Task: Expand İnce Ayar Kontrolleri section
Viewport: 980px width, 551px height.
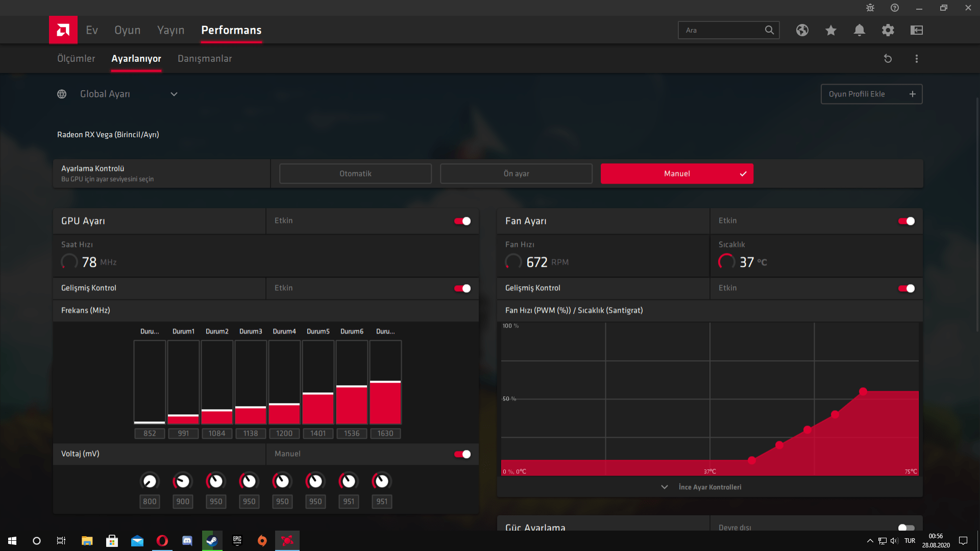Action: (x=709, y=487)
